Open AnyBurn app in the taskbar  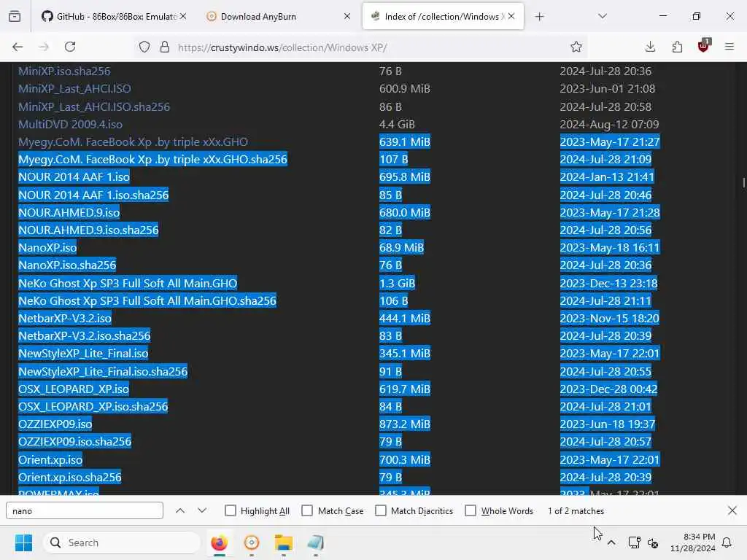click(x=252, y=542)
